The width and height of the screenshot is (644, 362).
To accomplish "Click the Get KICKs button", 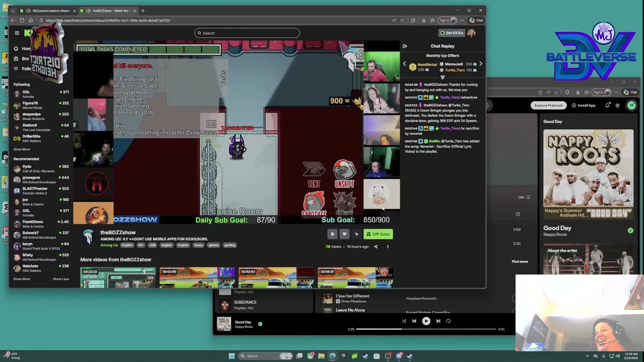I will tap(451, 33).
